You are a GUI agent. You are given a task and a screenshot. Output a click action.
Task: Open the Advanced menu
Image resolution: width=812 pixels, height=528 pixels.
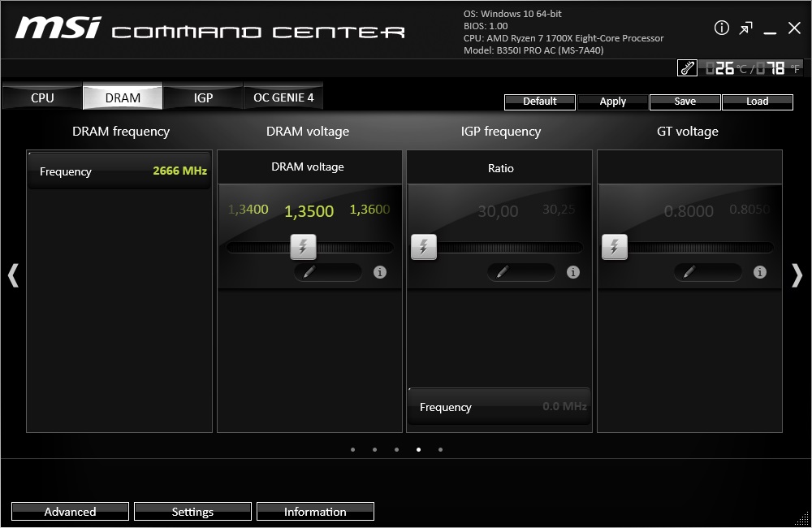[x=70, y=512]
